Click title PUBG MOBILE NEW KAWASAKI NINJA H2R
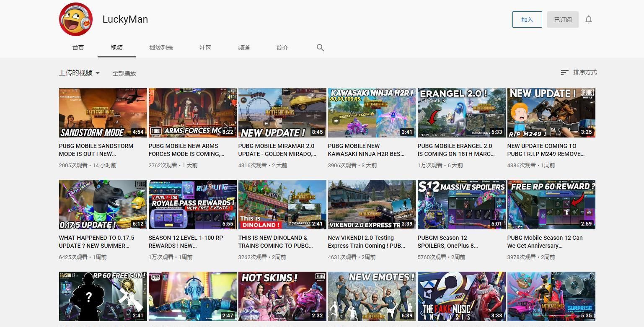This screenshot has width=644, height=327. pyautogui.click(x=366, y=150)
